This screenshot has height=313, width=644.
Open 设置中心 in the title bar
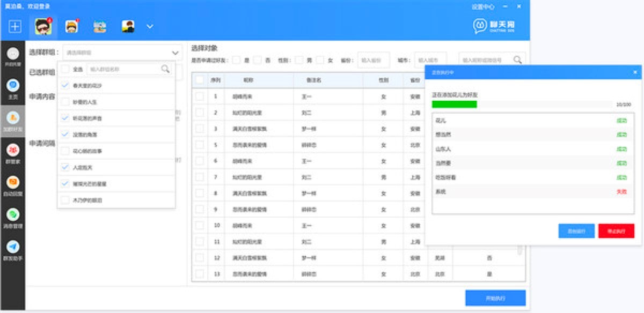click(x=483, y=6)
